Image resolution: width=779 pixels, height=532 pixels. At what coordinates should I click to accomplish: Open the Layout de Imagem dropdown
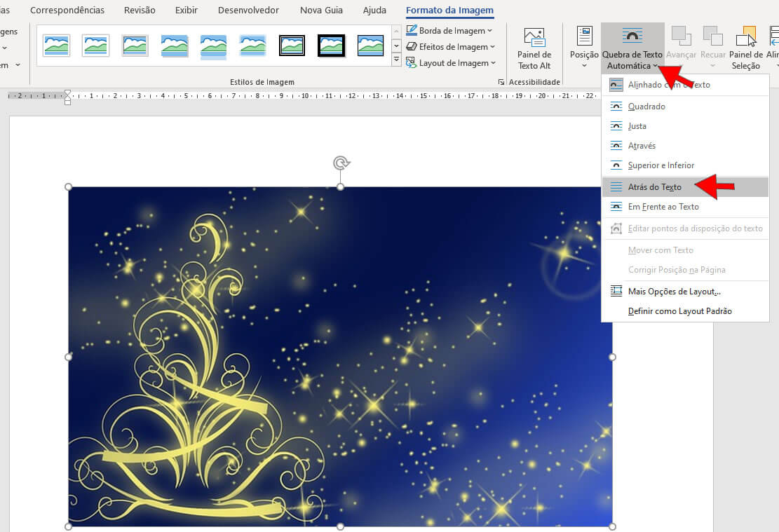(451, 63)
